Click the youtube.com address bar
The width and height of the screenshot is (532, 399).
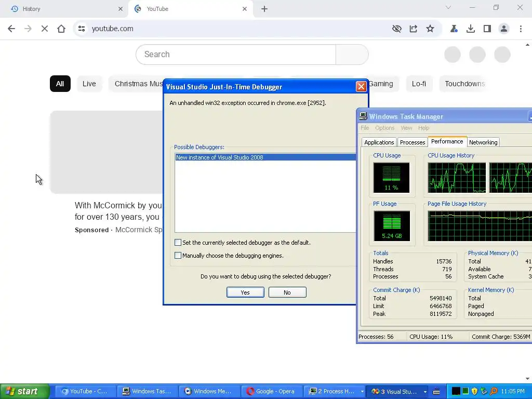(237, 29)
